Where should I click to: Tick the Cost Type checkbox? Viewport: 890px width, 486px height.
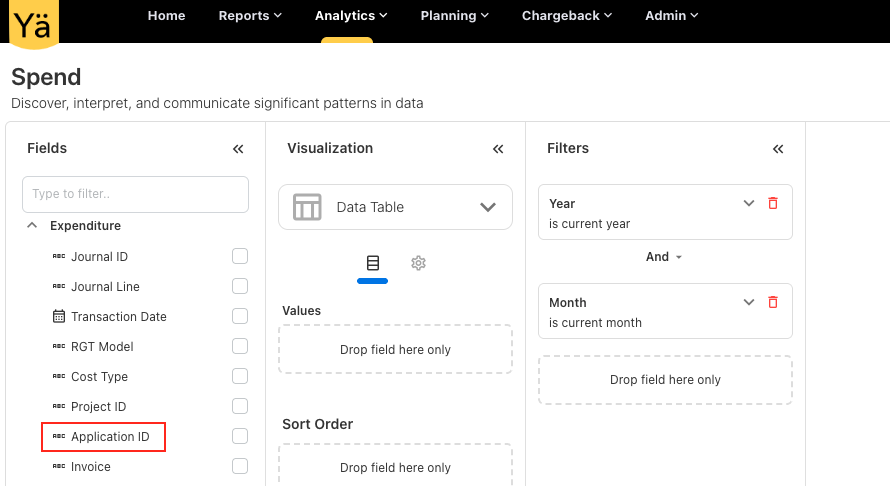tap(240, 376)
